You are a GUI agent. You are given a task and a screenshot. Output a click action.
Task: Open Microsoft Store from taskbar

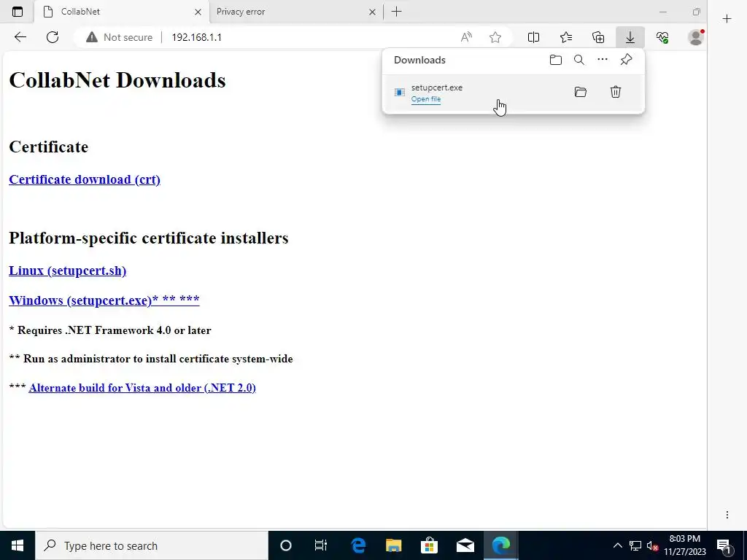(429, 545)
